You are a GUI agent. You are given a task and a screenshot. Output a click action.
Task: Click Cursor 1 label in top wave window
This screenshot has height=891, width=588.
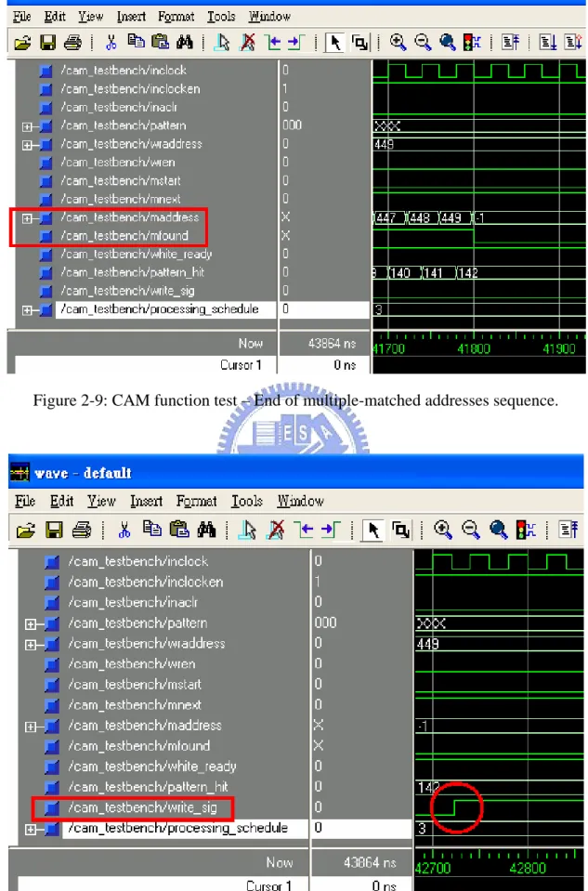tap(241, 365)
